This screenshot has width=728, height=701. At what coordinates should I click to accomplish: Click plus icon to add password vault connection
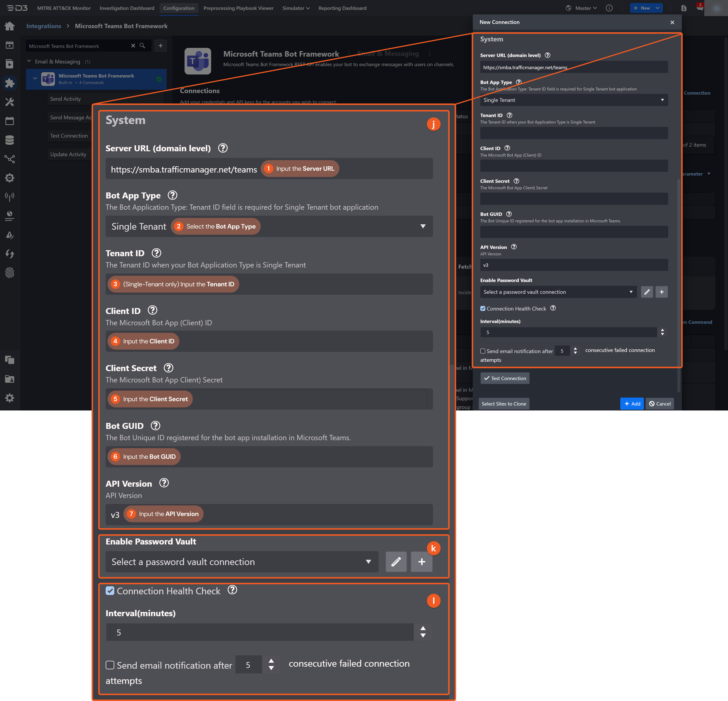click(661, 292)
